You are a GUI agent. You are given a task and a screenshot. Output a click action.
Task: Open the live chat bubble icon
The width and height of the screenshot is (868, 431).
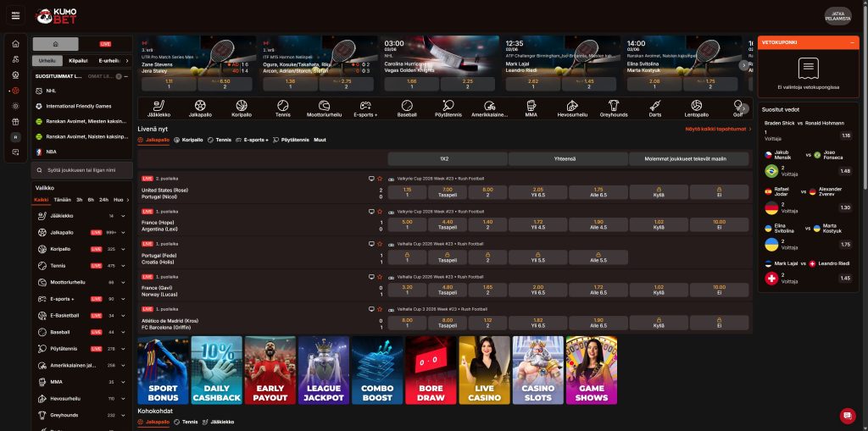pos(847,416)
